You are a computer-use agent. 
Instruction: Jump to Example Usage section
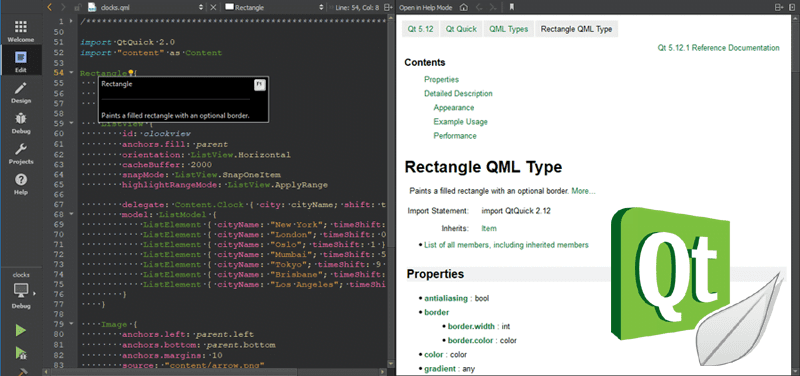(x=461, y=121)
